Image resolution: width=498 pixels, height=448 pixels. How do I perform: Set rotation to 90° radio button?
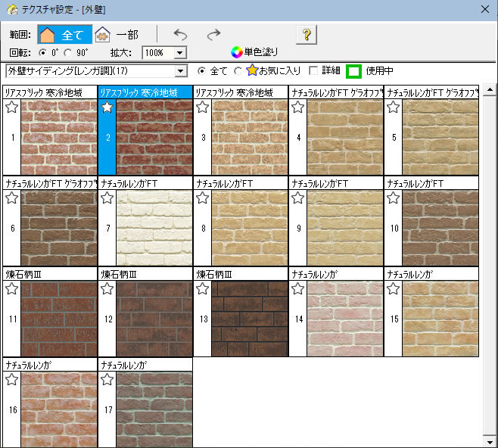point(67,53)
